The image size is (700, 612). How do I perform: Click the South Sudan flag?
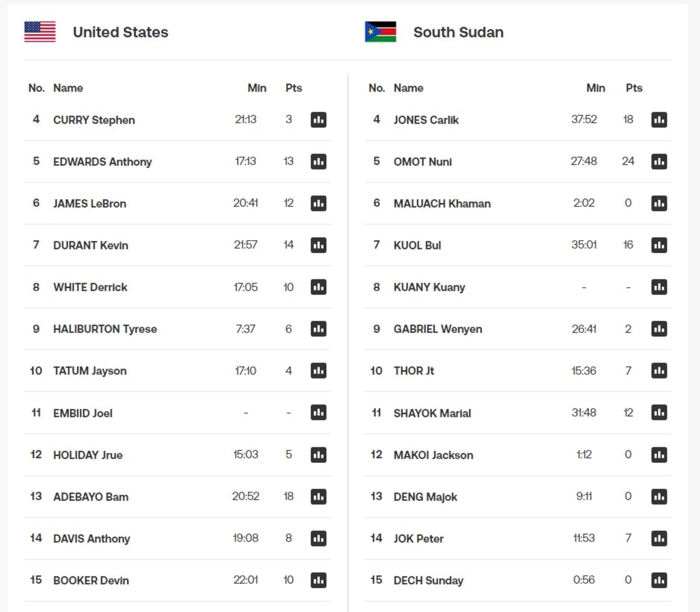point(380,32)
